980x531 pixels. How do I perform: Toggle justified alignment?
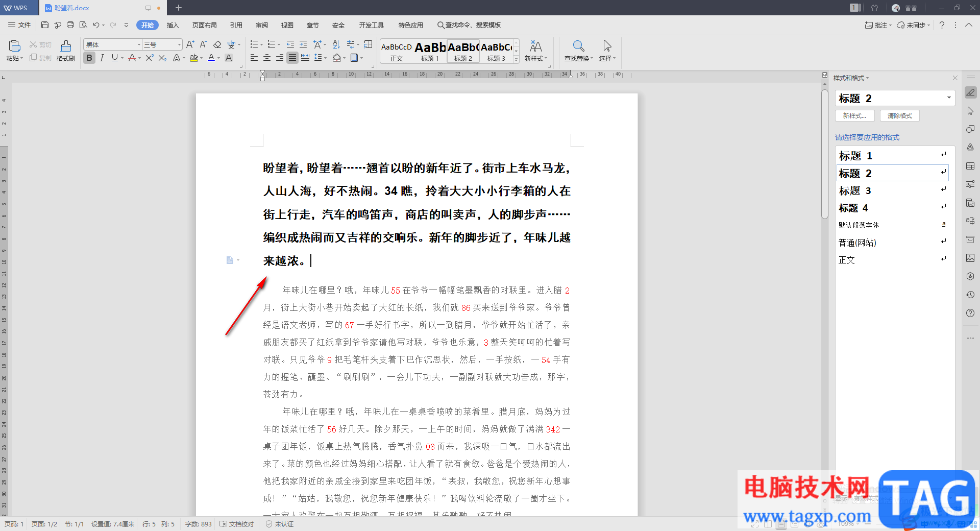tap(292, 58)
